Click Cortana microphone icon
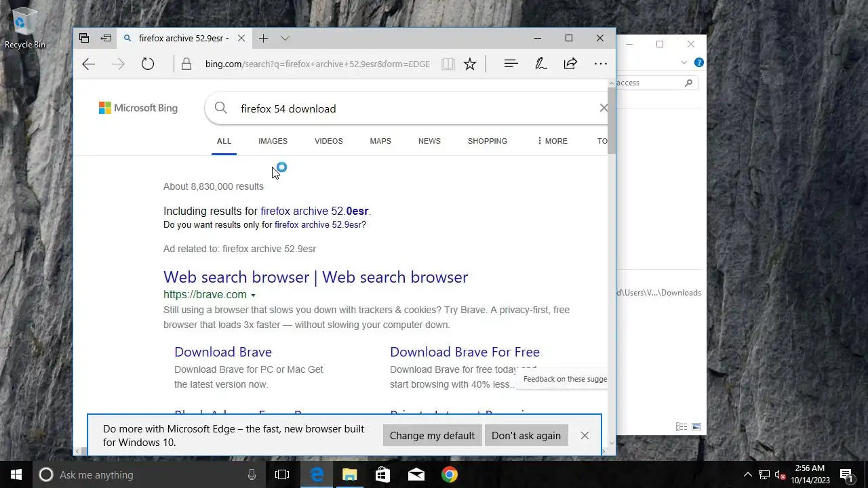 pyautogui.click(x=252, y=474)
